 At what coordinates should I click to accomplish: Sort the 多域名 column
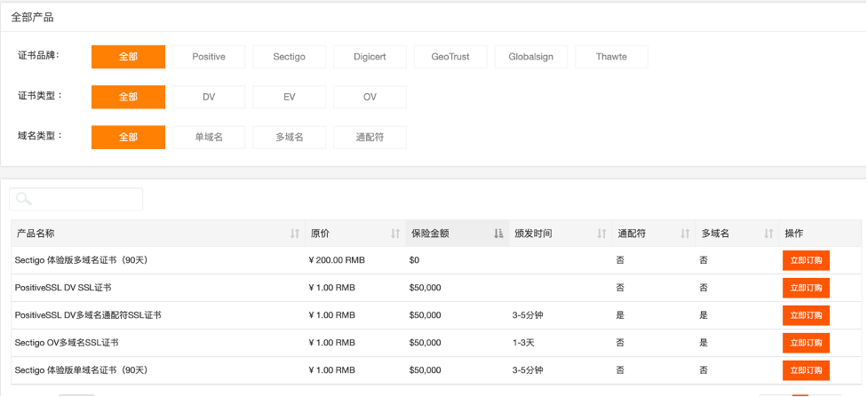pos(768,234)
